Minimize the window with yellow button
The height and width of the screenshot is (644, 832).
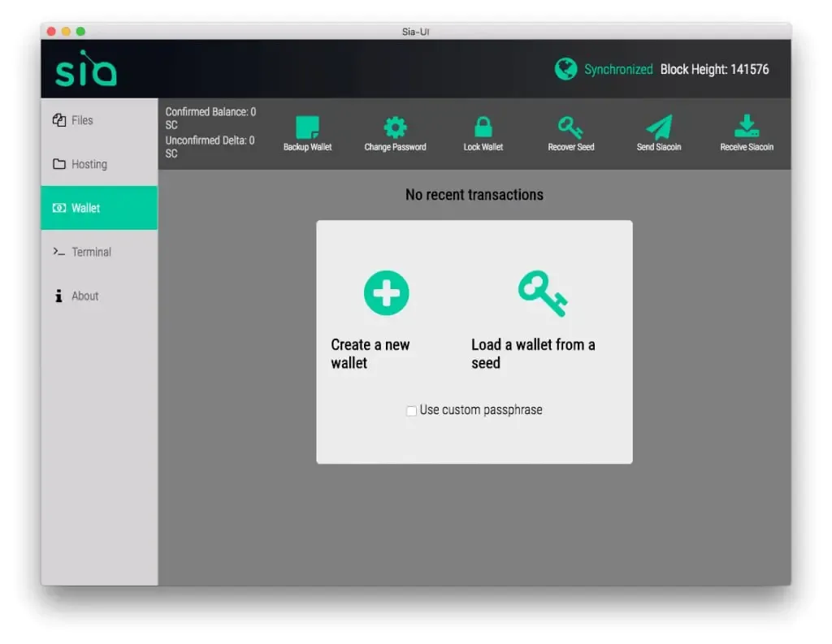coord(67,32)
